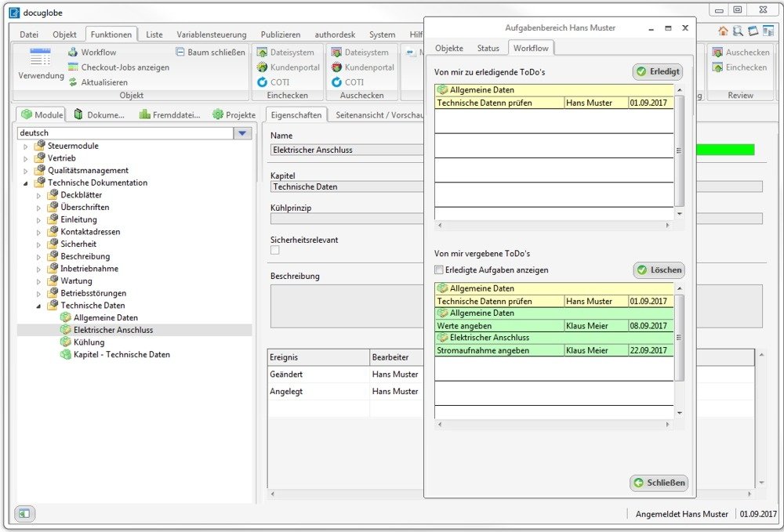
Task: Click the Schließen button
Action: click(659, 483)
